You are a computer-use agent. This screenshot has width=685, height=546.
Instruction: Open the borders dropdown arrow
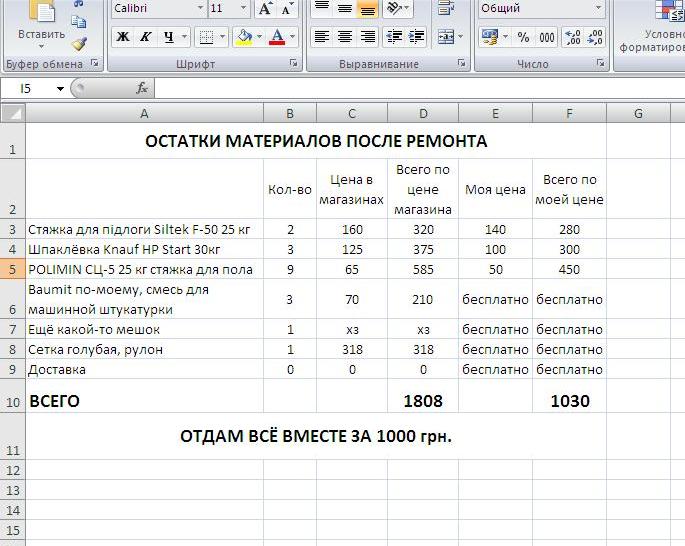[x=222, y=37]
